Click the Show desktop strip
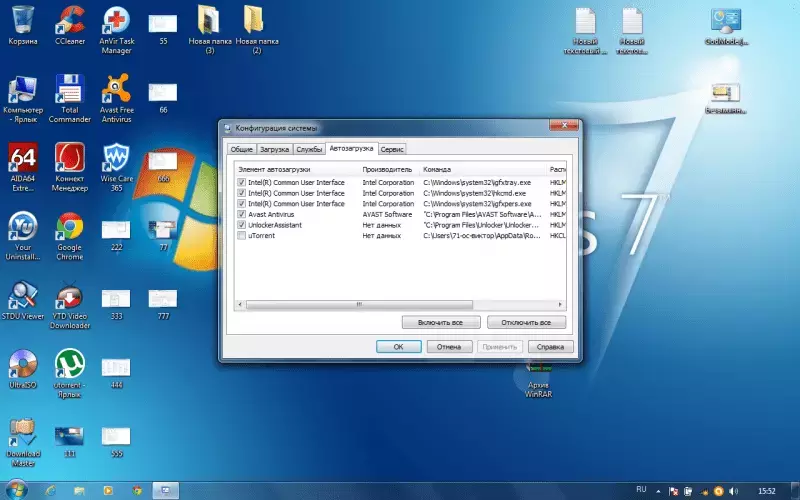The width and height of the screenshot is (800, 500). 796,491
